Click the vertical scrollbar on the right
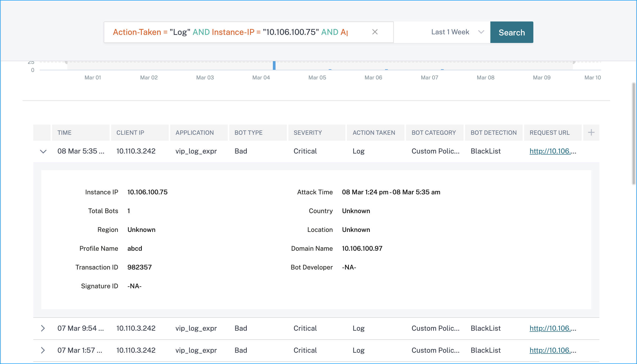This screenshot has width=637, height=364. (634, 134)
